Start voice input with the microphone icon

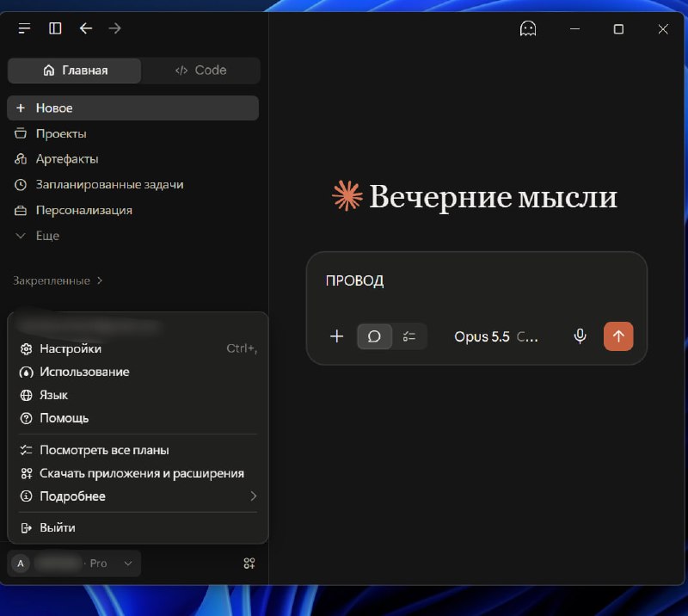tap(580, 336)
